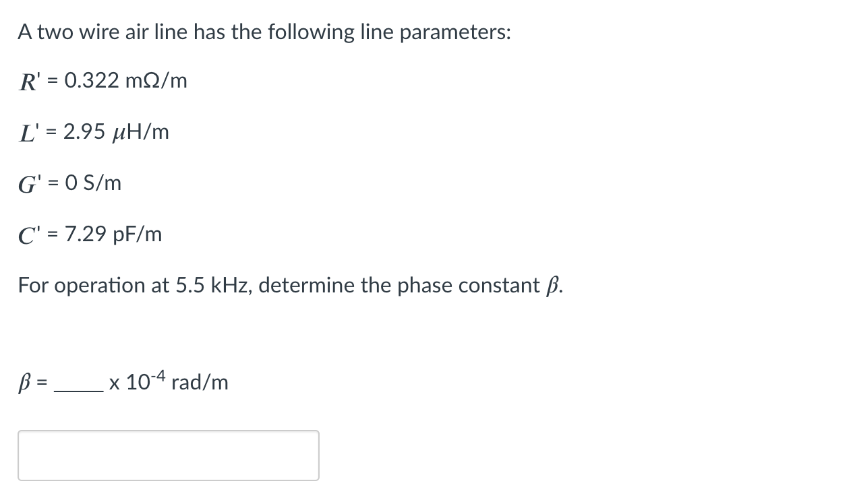
Task: Click the question title text
Action: coord(263,31)
